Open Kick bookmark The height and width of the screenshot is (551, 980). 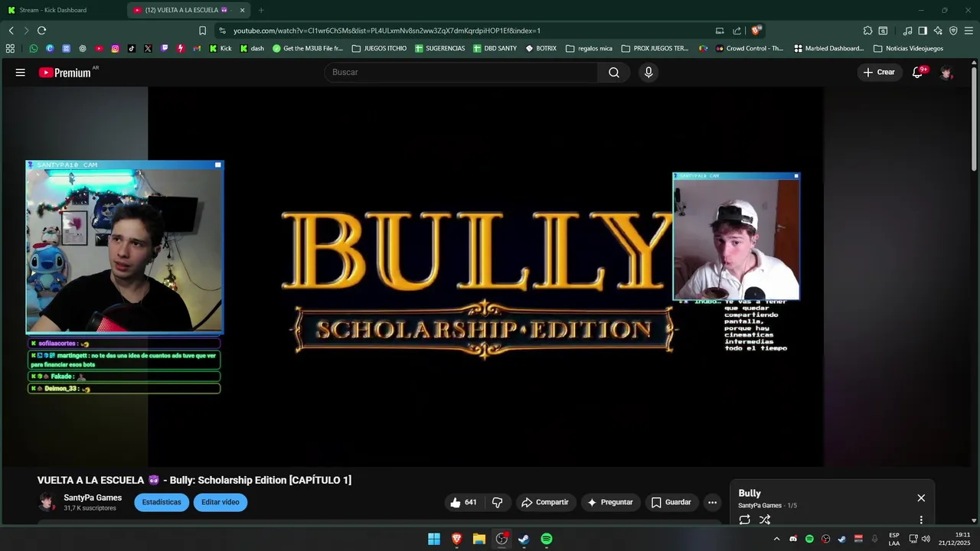220,48
